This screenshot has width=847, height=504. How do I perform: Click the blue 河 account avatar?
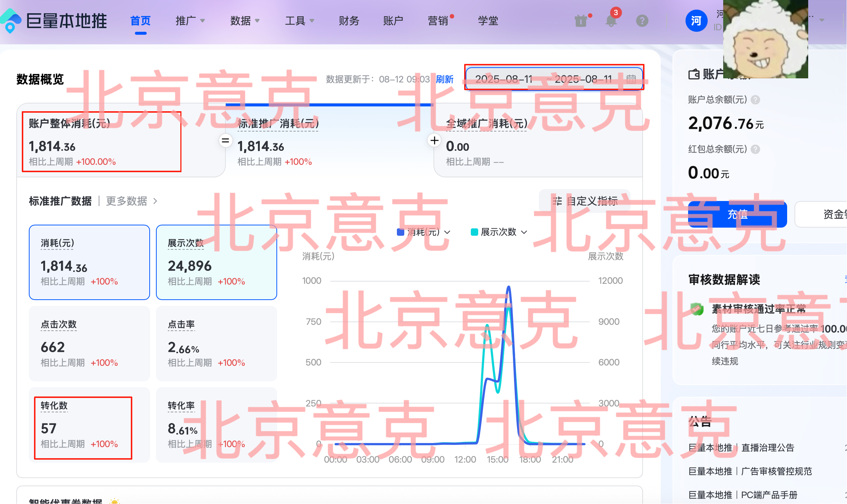point(696,21)
